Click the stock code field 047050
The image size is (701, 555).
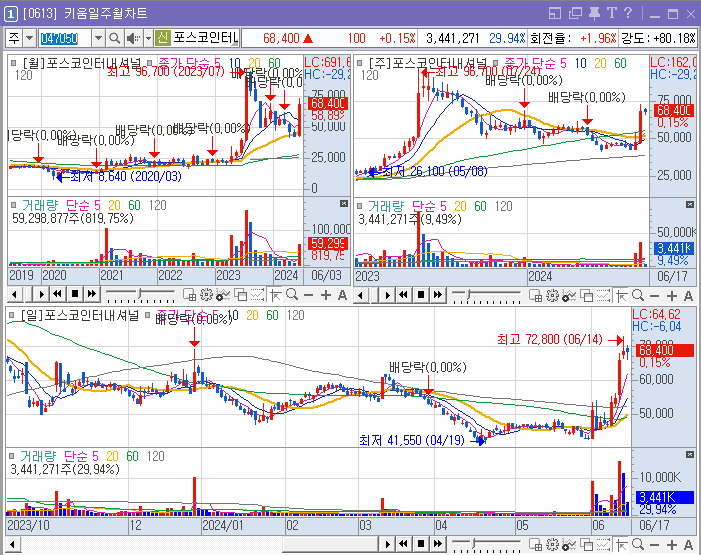64,38
